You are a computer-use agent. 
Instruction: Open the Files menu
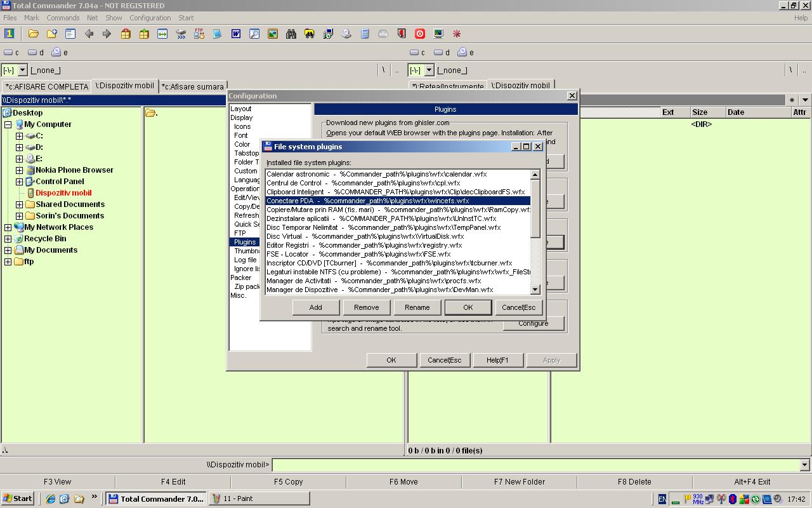(x=10, y=18)
